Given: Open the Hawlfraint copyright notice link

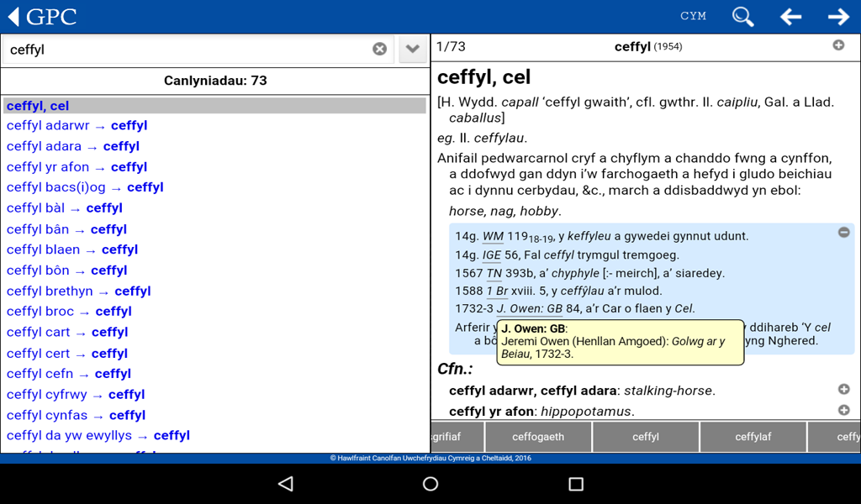Looking at the screenshot, I should tap(430, 458).
